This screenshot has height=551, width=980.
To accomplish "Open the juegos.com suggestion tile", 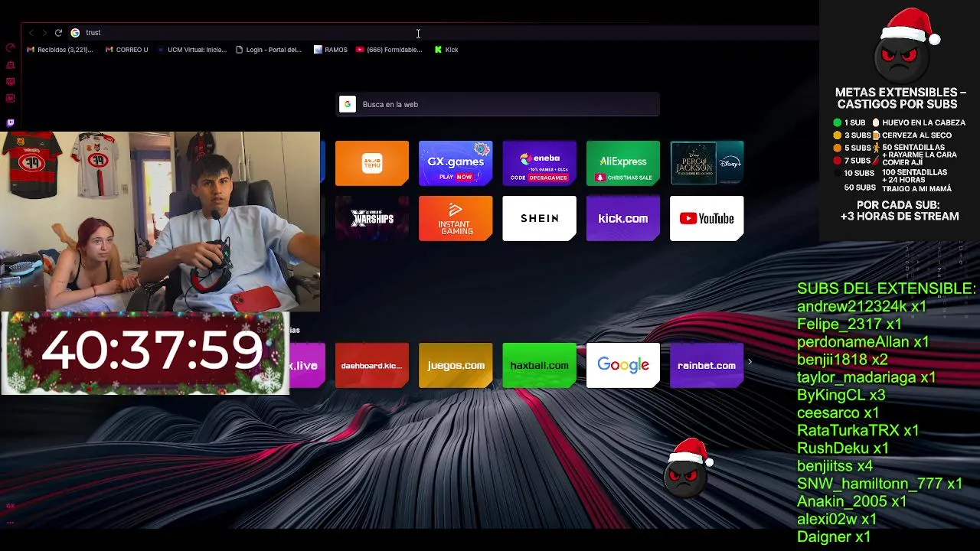I will click(x=456, y=366).
